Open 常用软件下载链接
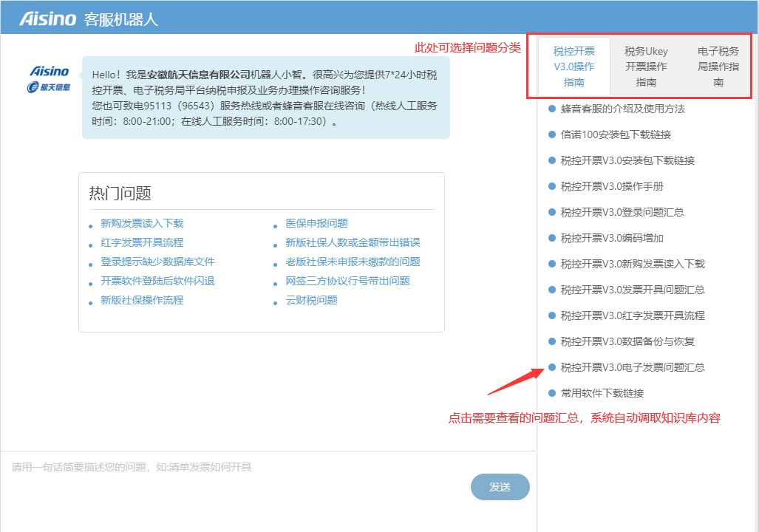 (x=602, y=393)
